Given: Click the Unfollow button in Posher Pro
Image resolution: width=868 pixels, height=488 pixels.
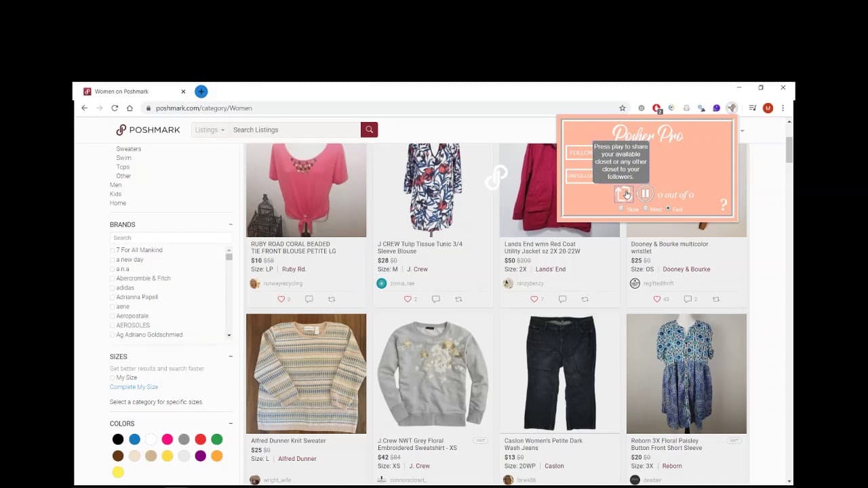Looking at the screenshot, I should point(580,176).
